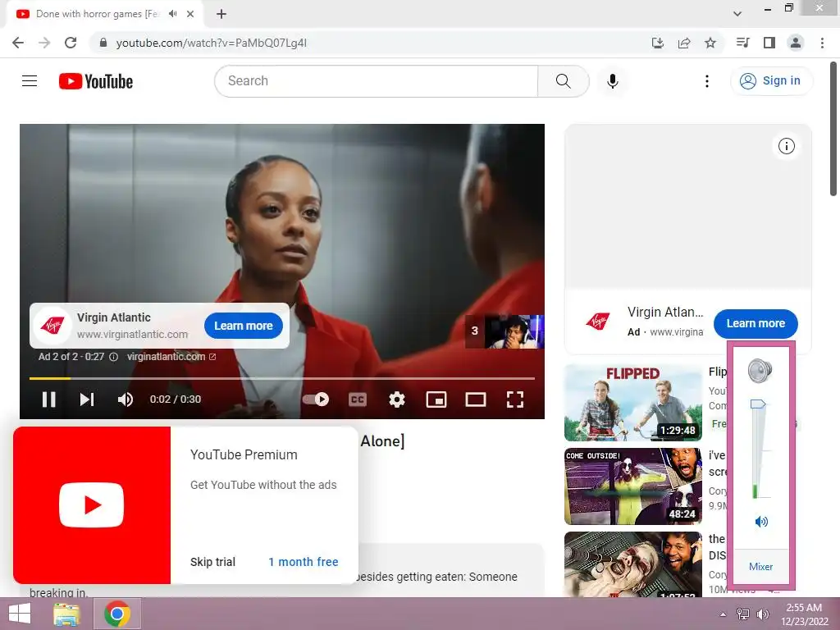Search with your voice microphone
Screen dimensions: 840x630
612,81
